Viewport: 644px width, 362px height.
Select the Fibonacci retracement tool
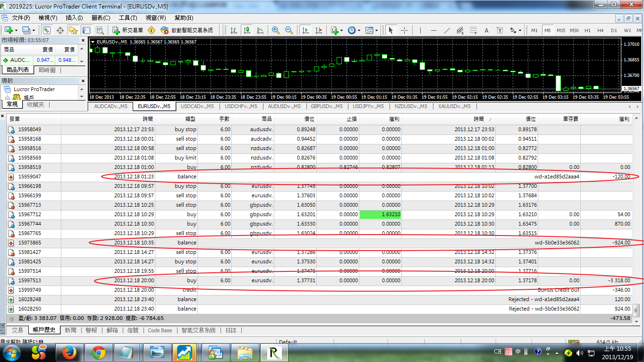474,30
